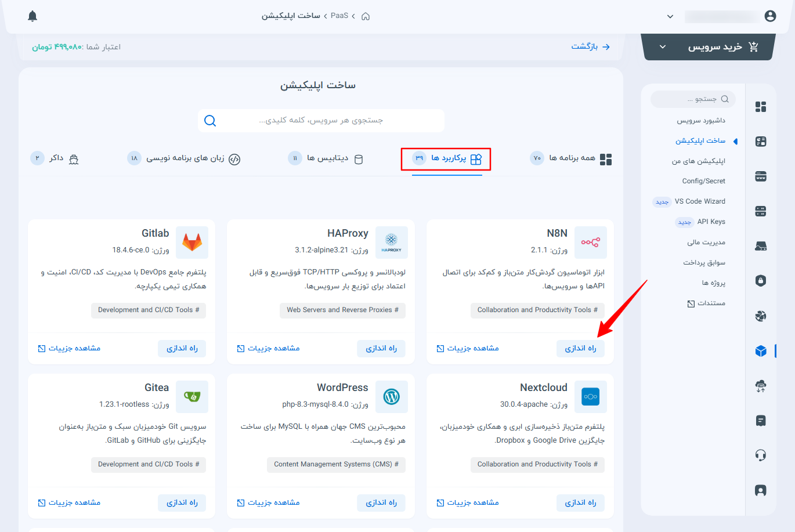
Task: Open the "دیتابیس ها" tab
Action: tap(326, 158)
